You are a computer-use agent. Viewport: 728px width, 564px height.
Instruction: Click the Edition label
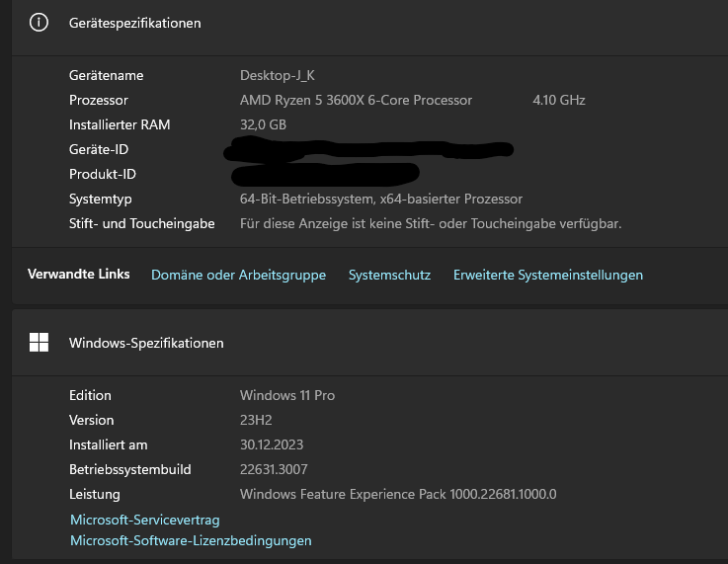click(90, 395)
